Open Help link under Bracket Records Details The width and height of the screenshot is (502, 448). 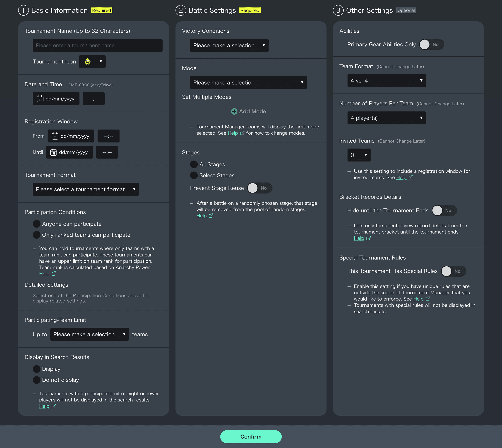point(359,238)
